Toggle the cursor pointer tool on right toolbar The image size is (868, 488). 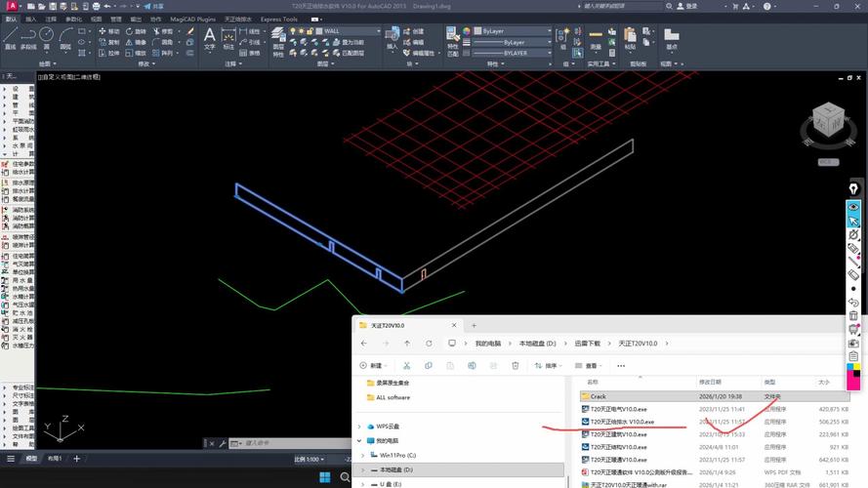tap(853, 221)
